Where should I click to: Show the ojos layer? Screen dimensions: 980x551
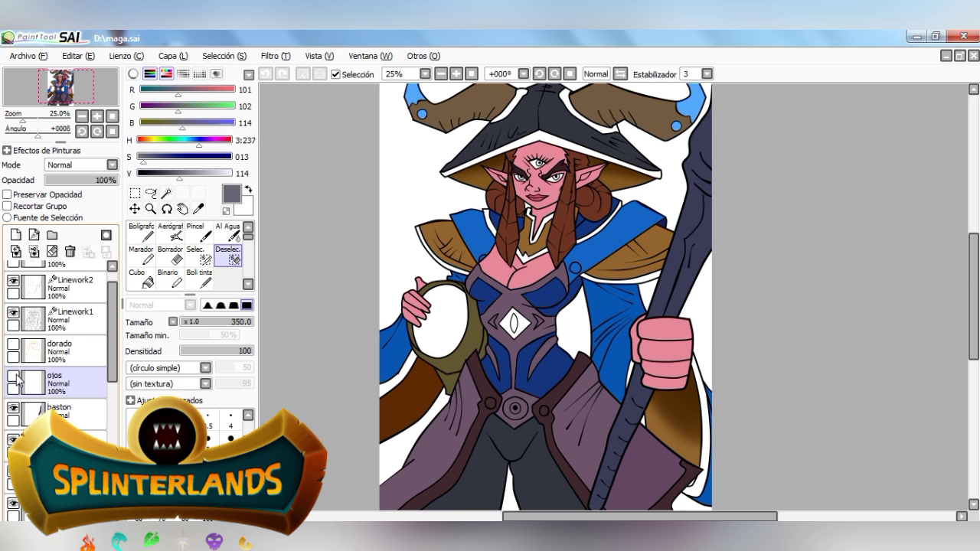click(x=13, y=376)
